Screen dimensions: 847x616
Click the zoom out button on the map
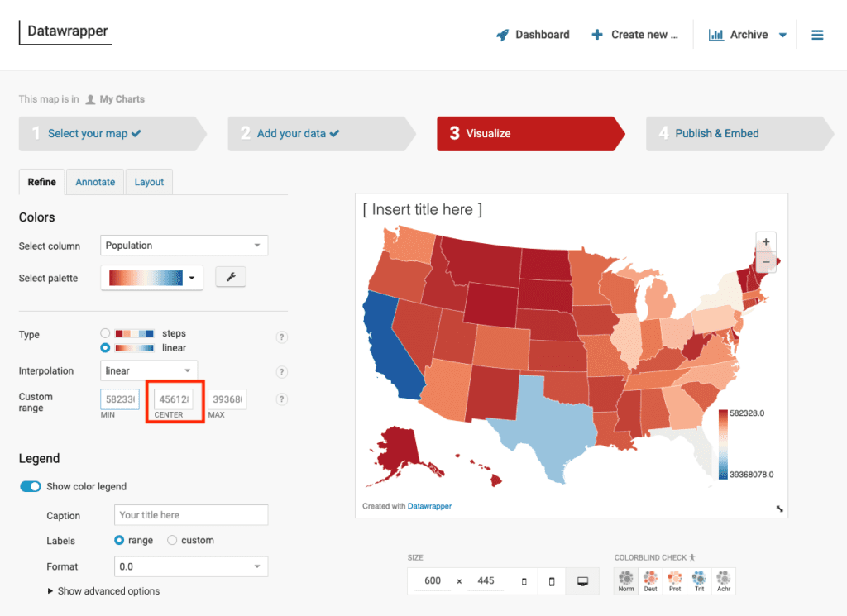pos(766,262)
